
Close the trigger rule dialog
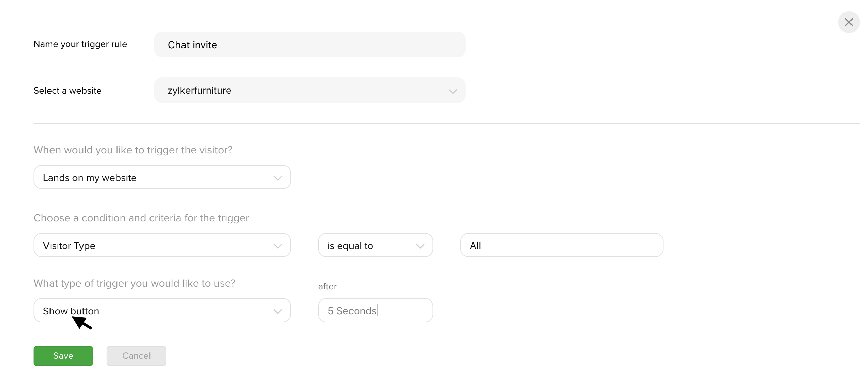coord(848,22)
